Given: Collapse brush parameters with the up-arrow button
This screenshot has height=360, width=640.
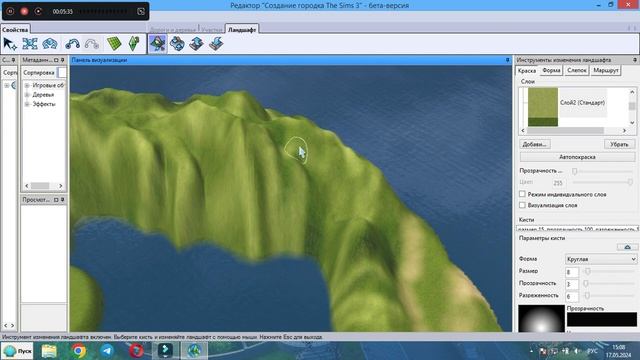Looking at the screenshot, I should 627,247.
